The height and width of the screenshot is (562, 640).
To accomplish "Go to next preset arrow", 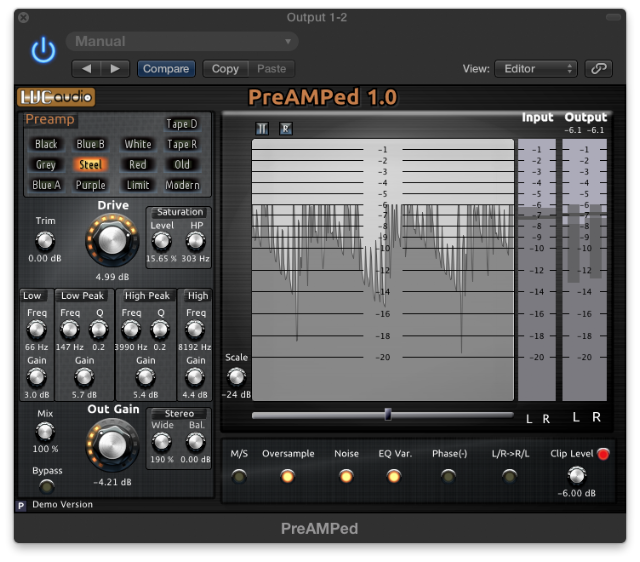I will click(115, 69).
